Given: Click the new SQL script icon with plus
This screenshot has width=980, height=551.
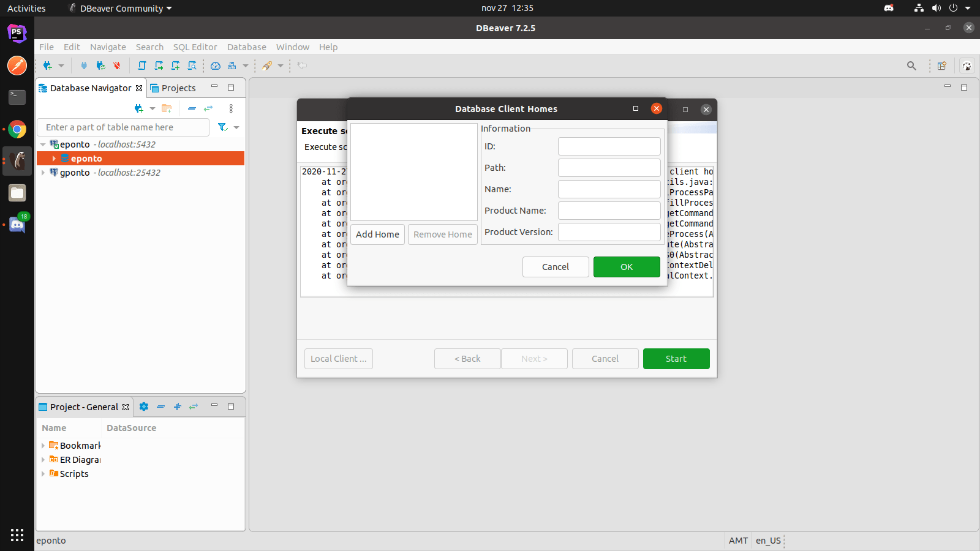Looking at the screenshot, I should [175, 66].
